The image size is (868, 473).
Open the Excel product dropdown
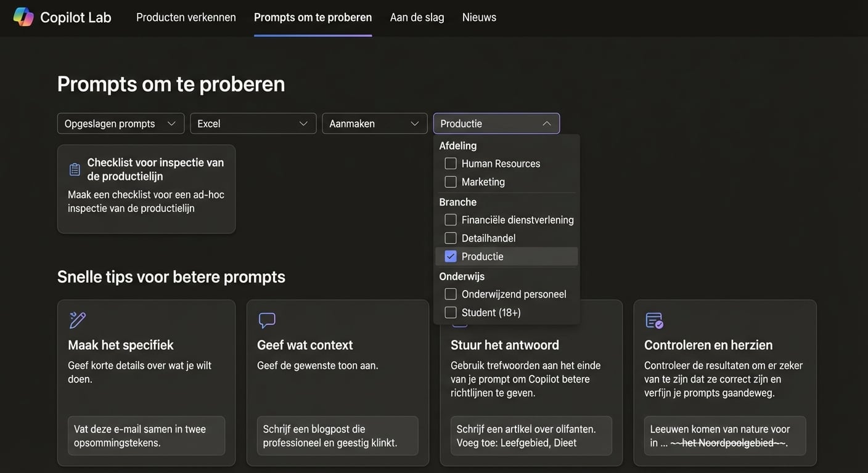253,123
